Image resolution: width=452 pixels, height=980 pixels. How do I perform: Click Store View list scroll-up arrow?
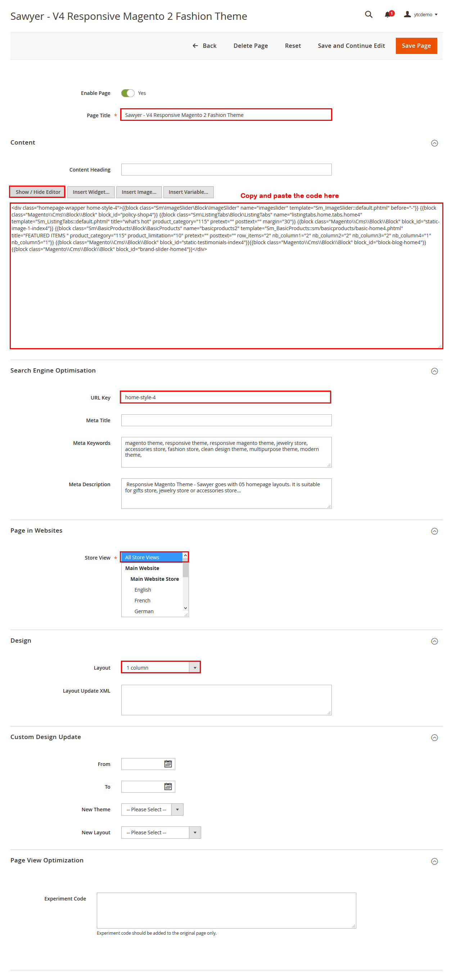click(x=185, y=556)
